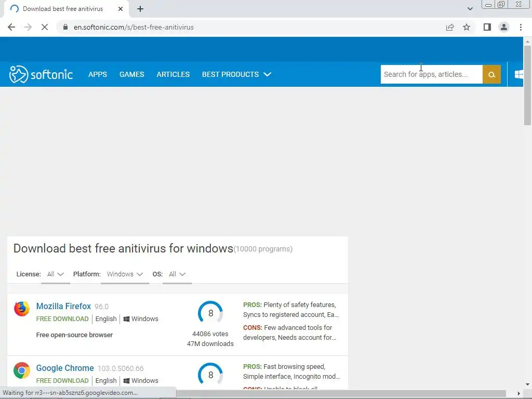Expand the BEST PRODUCTS menu
532x399 pixels.
(236, 74)
